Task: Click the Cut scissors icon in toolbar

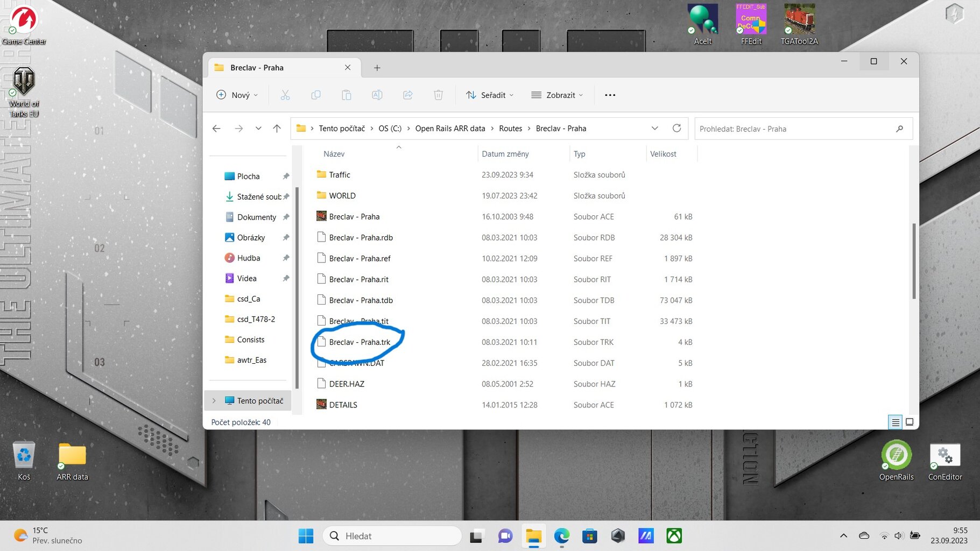Action: click(x=285, y=95)
